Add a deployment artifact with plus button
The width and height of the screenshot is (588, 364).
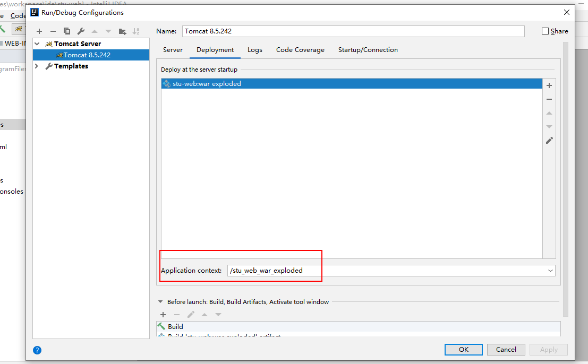coord(549,85)
